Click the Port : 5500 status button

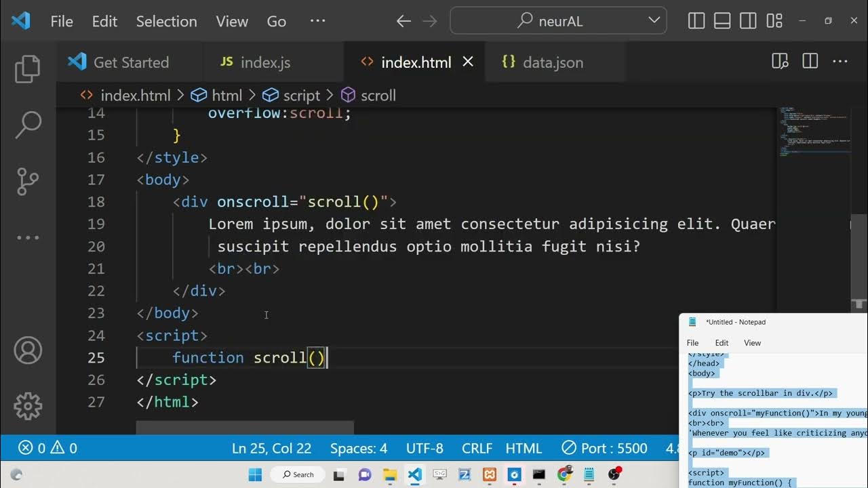click(605, 448)
